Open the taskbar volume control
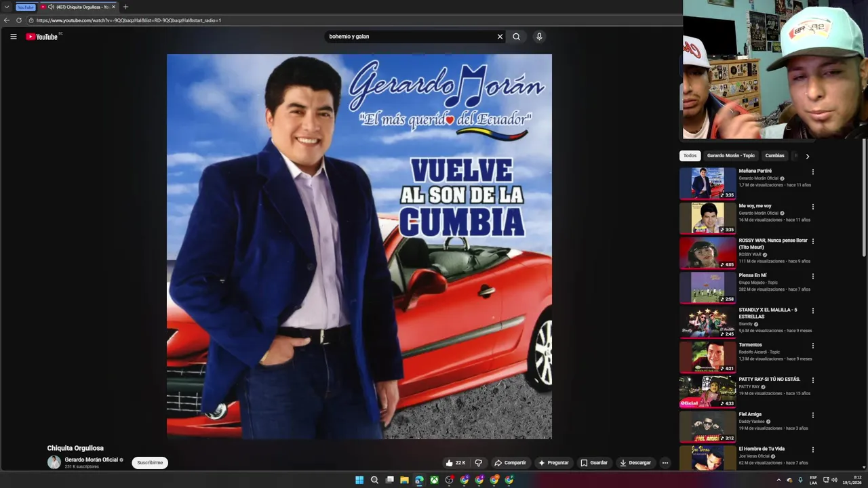Viewport: 868px width, 488px height. 834,480
